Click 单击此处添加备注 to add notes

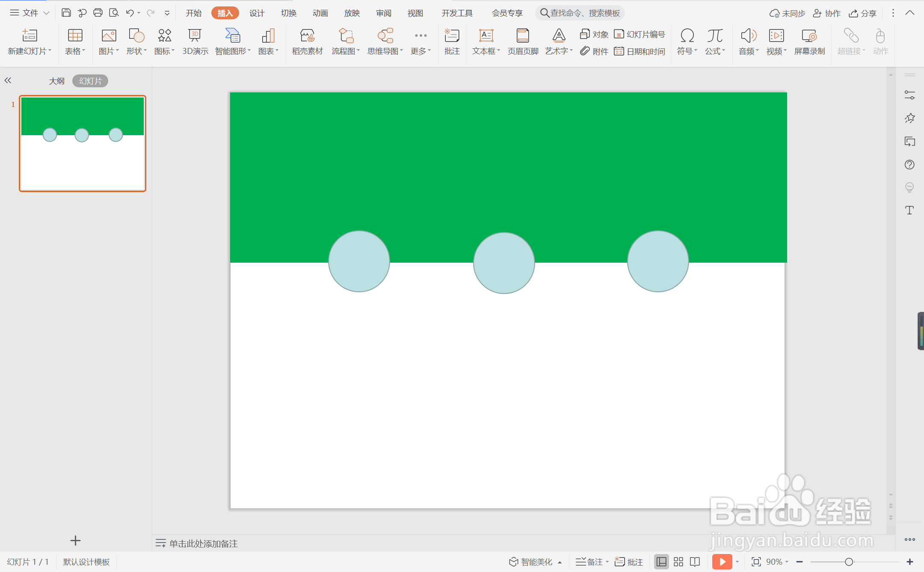click(x=203, y=543)
